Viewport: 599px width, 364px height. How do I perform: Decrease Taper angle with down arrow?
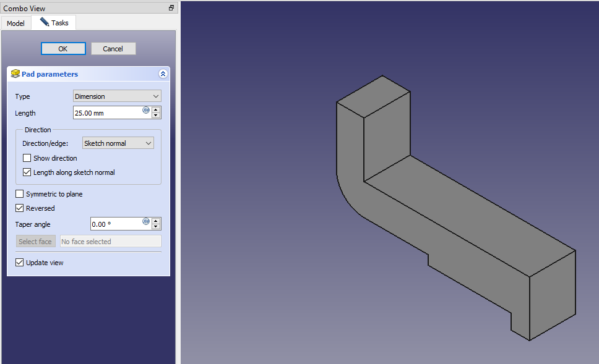(156, 227)
